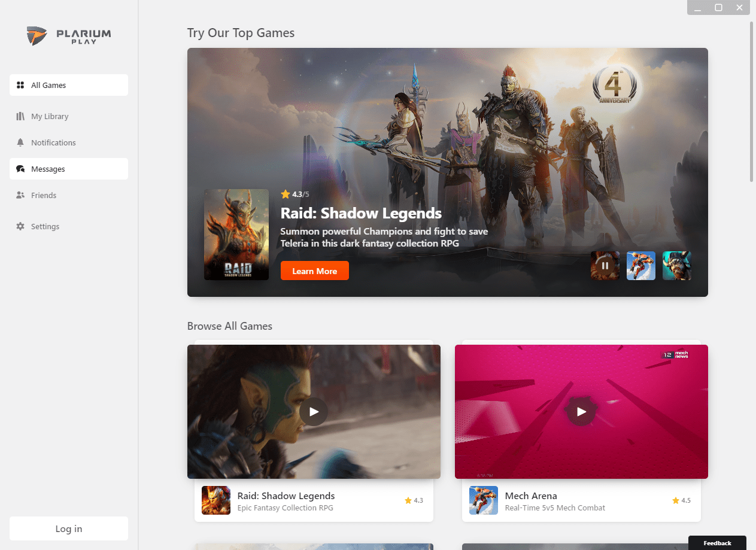Maximize the Plarium Play window
756x550 pixels.
719,8
